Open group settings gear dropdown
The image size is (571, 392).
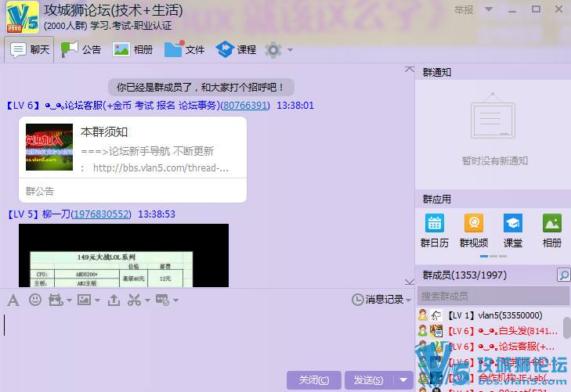[278, 50]
